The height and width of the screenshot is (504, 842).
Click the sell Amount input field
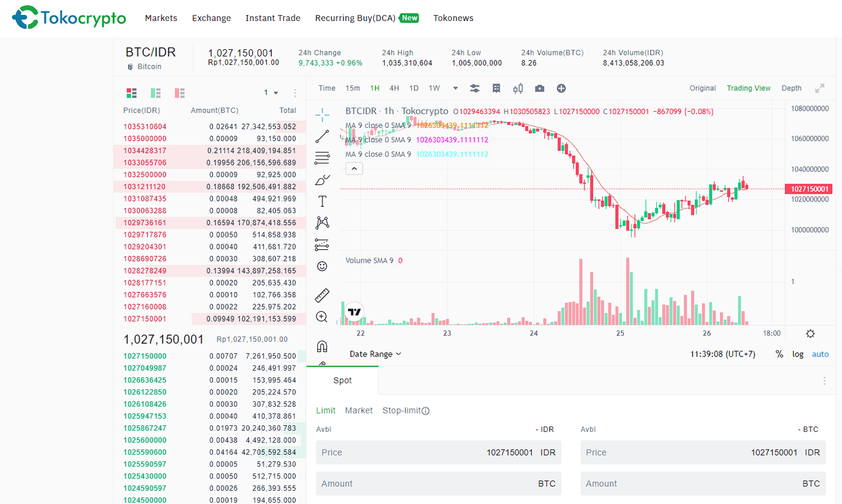(x=703, y=484)
